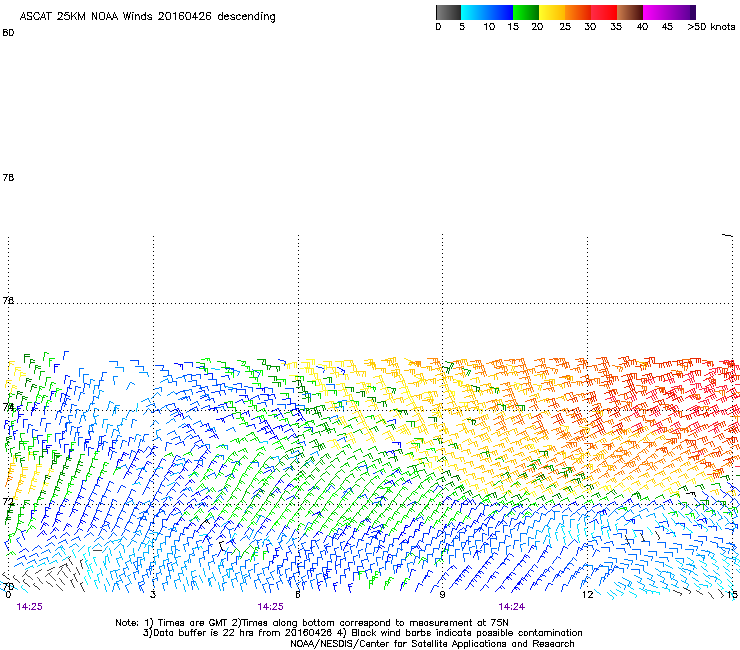
Task: Click the longitude axis label '9'
Action: tap(442, 595)
